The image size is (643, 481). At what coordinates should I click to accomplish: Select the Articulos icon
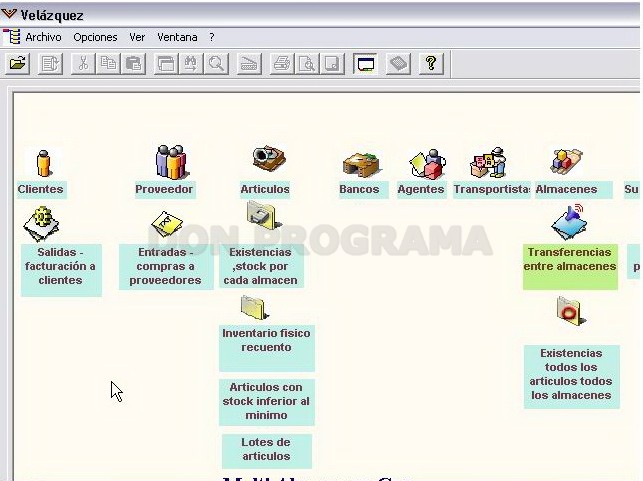coord(269,158)
